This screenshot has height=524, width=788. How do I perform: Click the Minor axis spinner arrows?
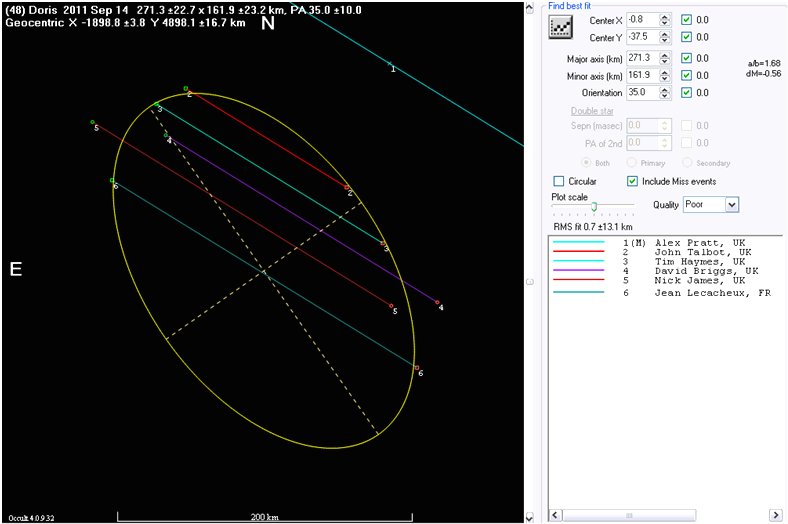(x=666, y=75)
